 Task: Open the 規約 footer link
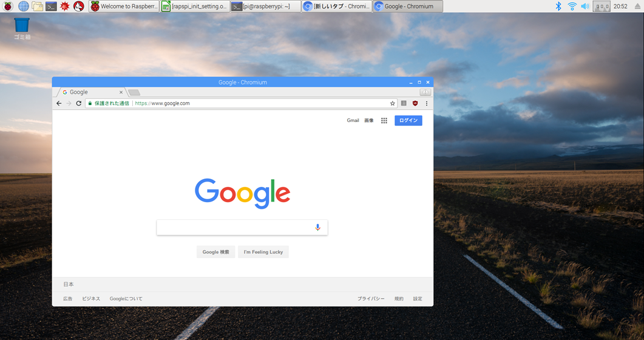[x=399, y=299]
